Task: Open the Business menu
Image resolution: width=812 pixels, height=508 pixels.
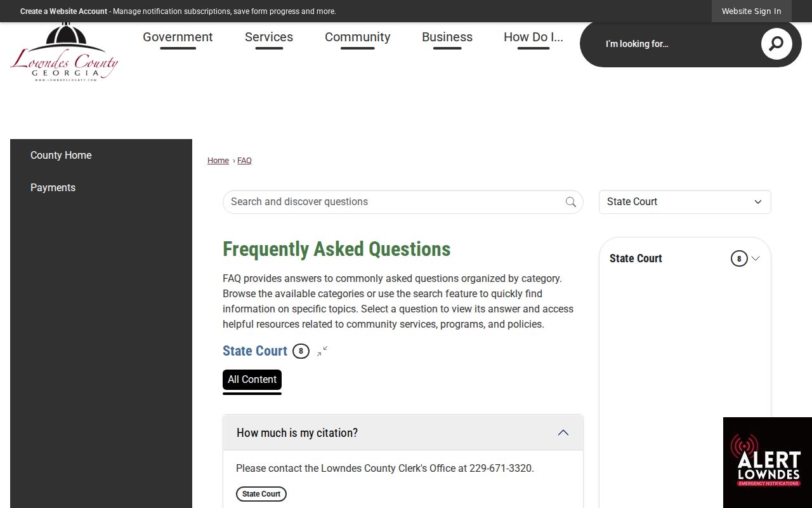Action: coord(447,37)
